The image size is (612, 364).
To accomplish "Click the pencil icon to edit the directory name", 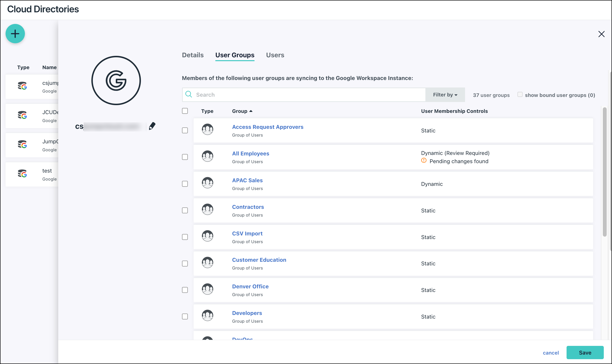I will click(152, 126).
